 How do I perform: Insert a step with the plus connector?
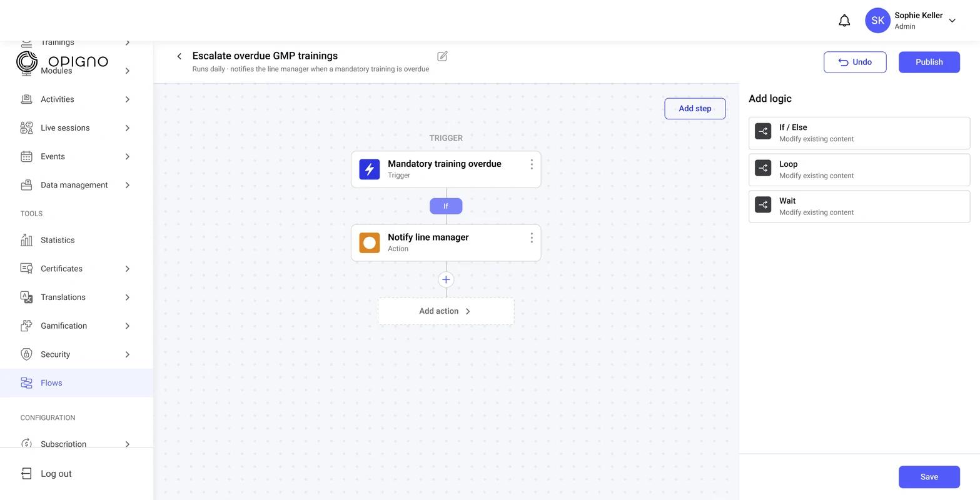446,280
